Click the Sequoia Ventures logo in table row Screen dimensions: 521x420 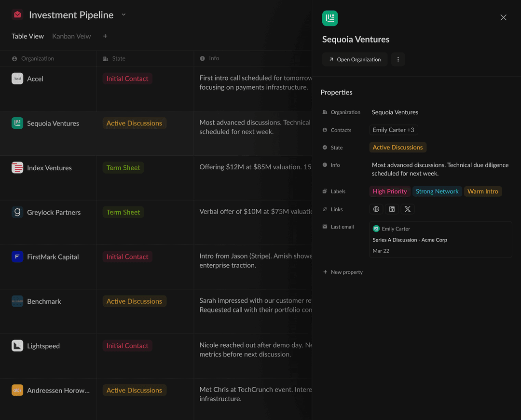[x=17, y=123]
